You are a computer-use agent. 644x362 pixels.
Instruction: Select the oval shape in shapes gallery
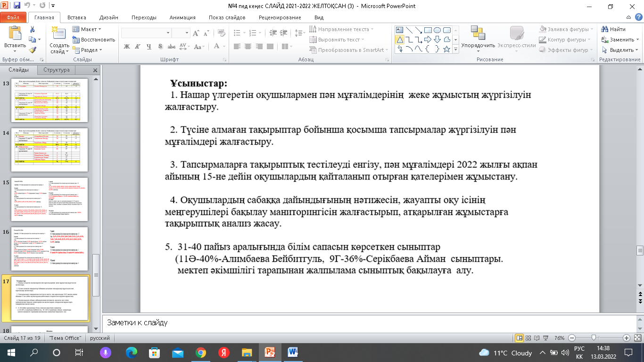437,30
